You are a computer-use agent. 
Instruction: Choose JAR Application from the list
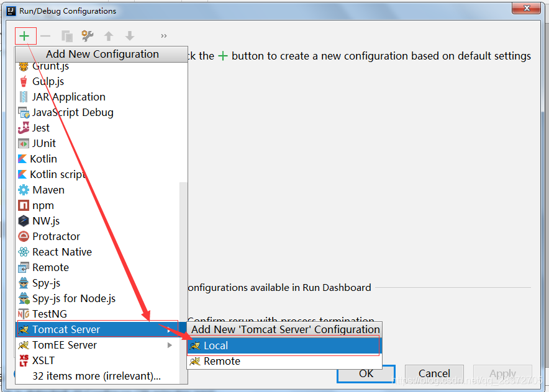pos(98,97)
